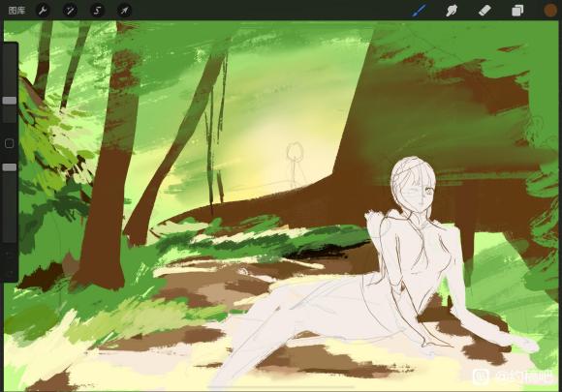Select the Eraser tool

(484, 11)
